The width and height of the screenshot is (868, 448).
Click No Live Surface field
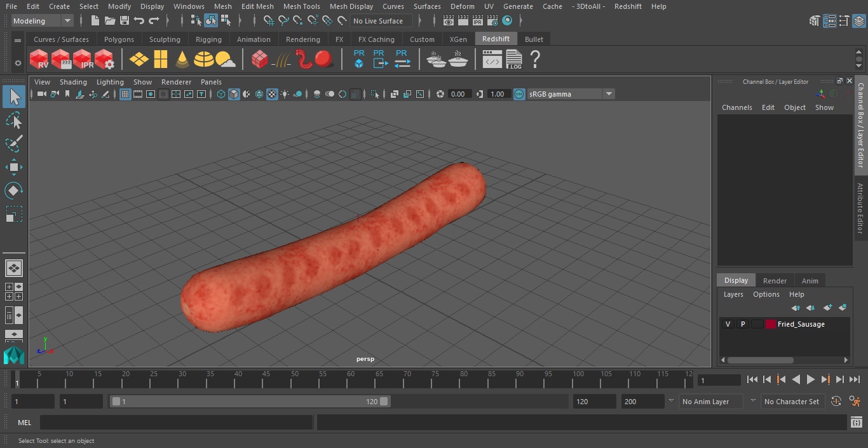pyautogui.click(x=381, y=21)
